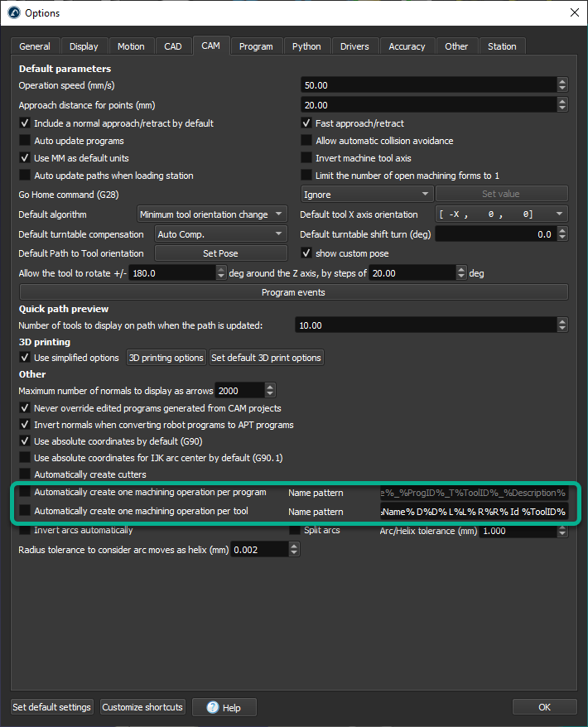Uncheck Use simplified options for 3D printing
The height and width of the screenshot is (727, 588).
25,358
